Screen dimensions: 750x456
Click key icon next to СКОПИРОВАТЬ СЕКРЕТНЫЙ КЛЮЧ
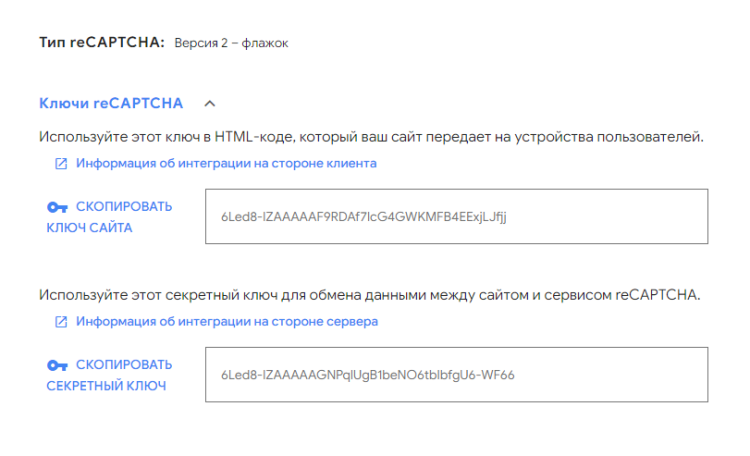coord(57,366)
